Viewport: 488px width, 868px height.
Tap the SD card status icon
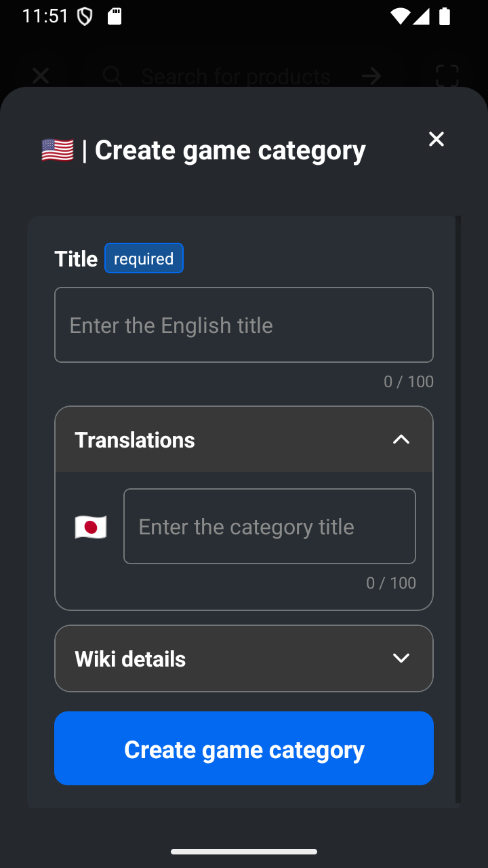click(115, 16)
